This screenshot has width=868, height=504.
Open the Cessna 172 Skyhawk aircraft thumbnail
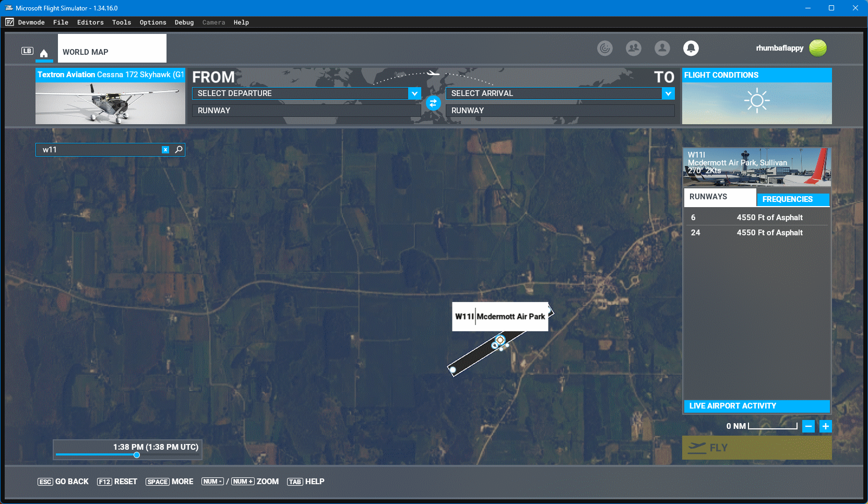(110, 96)
